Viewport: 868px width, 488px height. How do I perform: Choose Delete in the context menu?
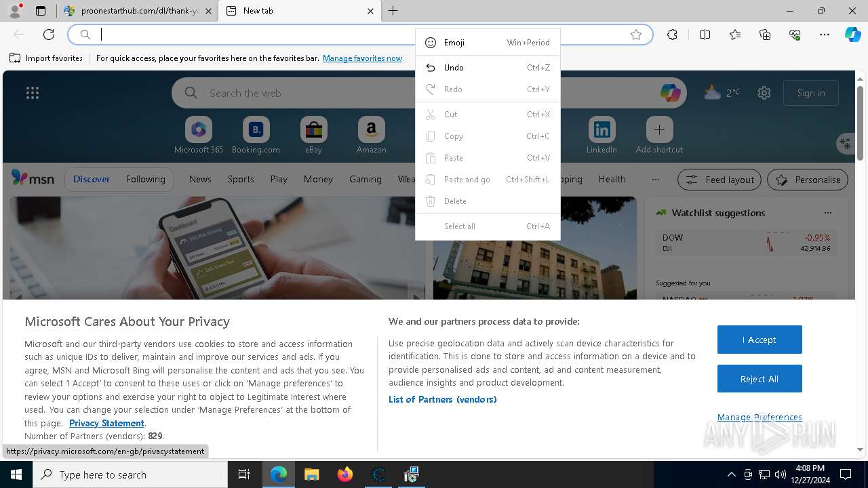[488, 201]
